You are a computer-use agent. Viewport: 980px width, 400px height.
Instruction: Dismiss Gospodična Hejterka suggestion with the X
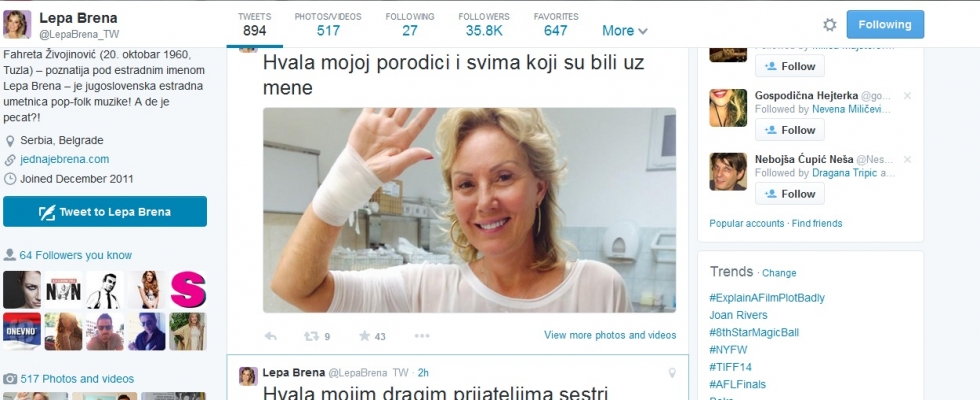908,96
